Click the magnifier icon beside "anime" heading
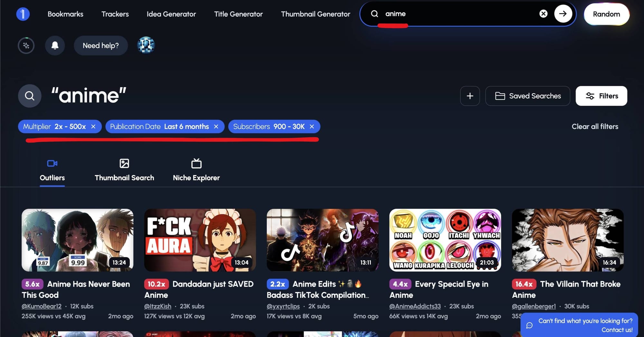The width and height of the screenshot is (644, 337). point(30,96)
